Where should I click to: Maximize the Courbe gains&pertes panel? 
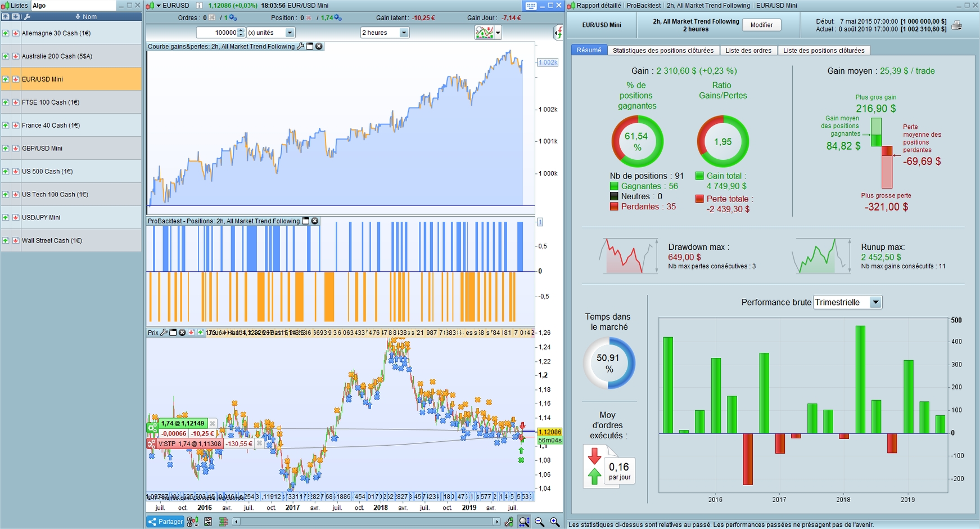(x=309, y=47)
